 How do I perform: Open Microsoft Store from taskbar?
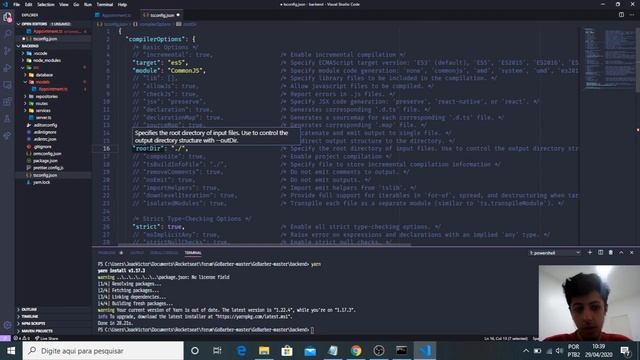tap(287, 351)
